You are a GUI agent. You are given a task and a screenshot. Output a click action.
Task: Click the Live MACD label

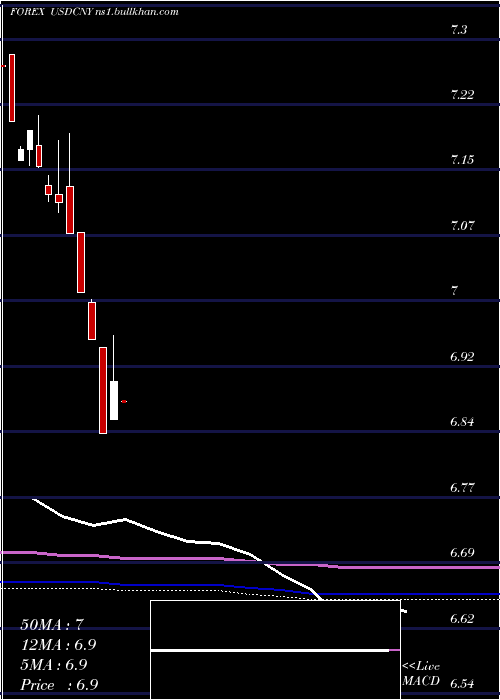pyautogui.click(x=421, y=674)
